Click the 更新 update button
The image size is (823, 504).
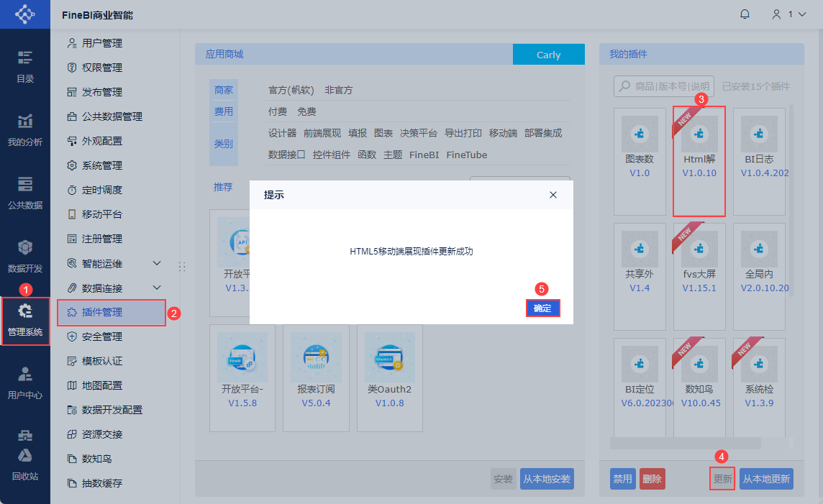(x=722, y=479)
